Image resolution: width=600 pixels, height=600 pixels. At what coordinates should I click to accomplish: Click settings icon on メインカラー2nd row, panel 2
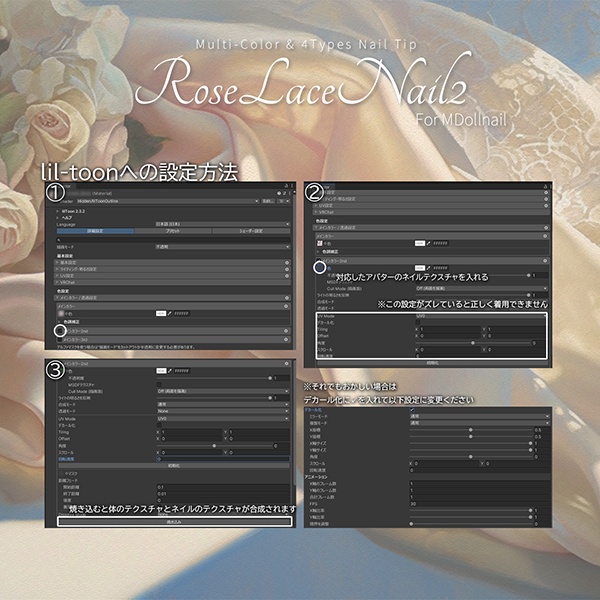545,261
